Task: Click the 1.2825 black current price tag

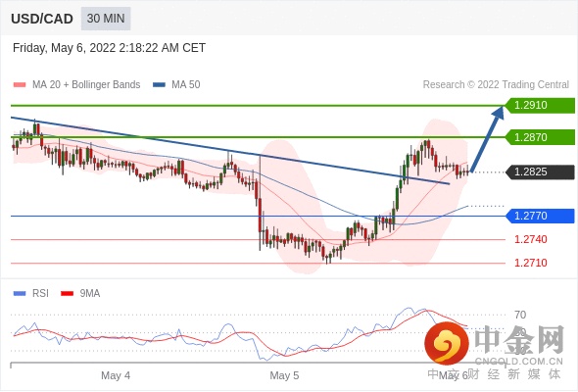Action: coord(540,171)
